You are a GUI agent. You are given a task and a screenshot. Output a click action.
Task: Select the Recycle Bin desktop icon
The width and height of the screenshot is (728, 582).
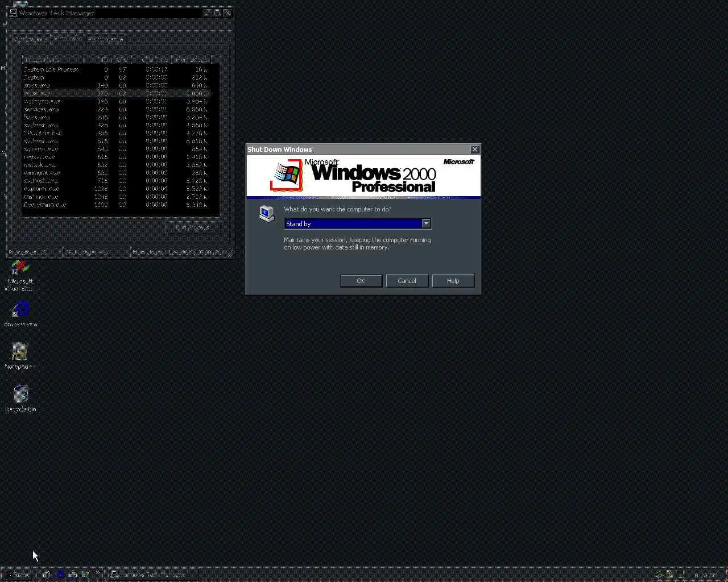coord(20,398)
